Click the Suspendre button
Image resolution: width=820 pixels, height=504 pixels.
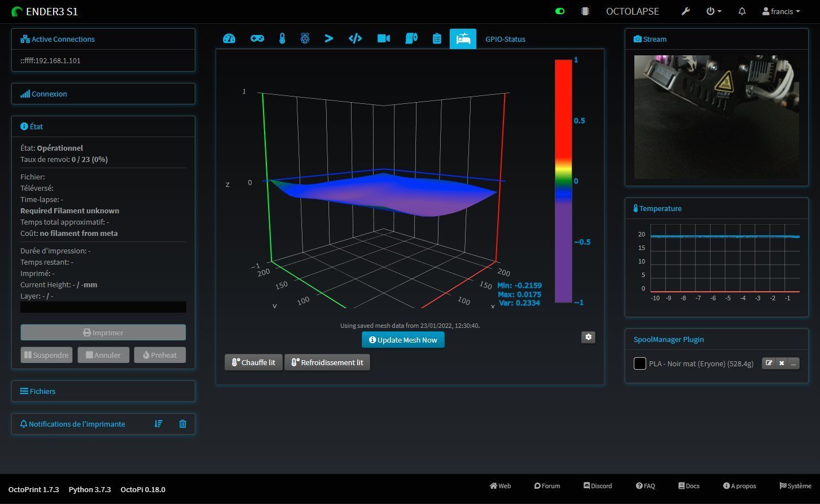click(x=46, y=355)
